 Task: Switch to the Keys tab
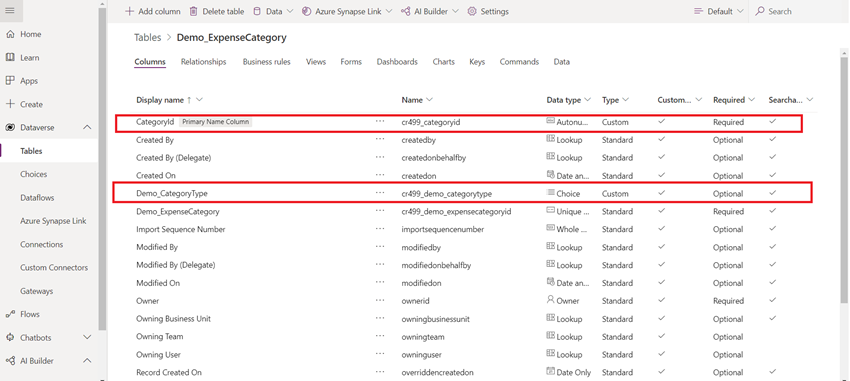pyautogui.click(x=477, y=62)
